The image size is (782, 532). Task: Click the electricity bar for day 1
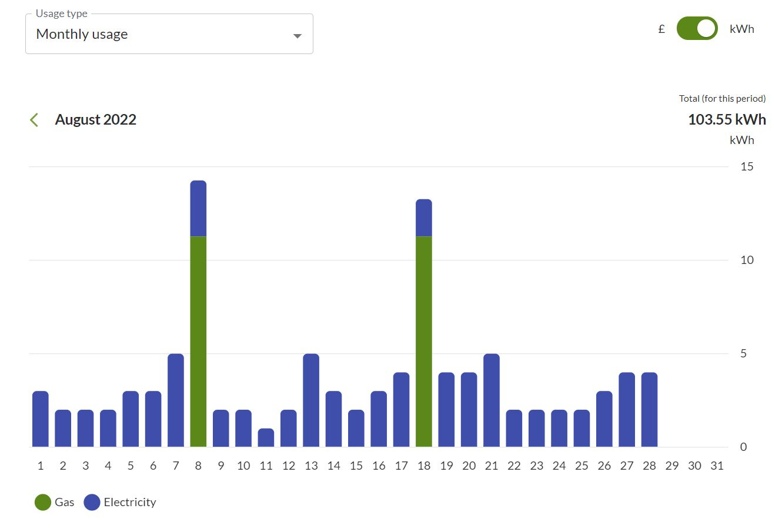tap(41, 419)
